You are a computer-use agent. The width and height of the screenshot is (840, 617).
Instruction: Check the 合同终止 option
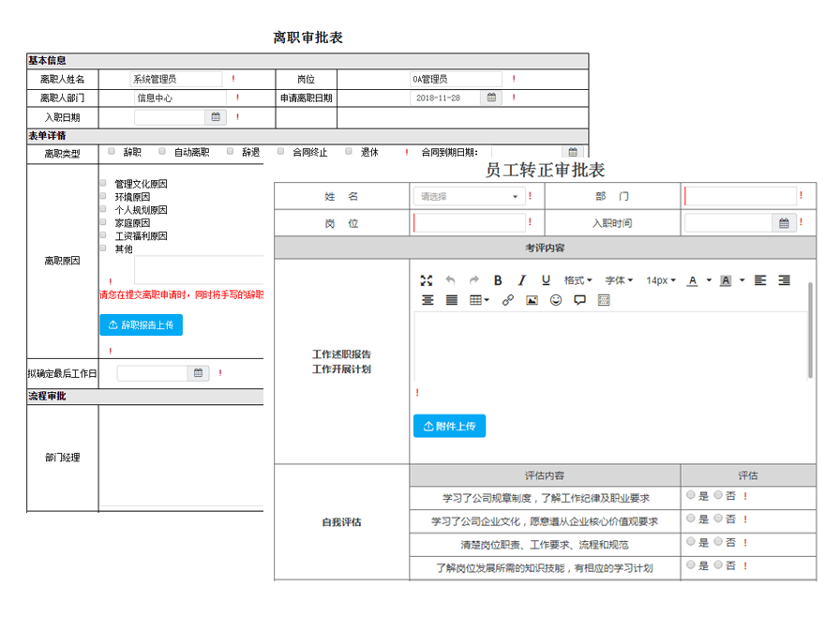[x=280, y=151]
